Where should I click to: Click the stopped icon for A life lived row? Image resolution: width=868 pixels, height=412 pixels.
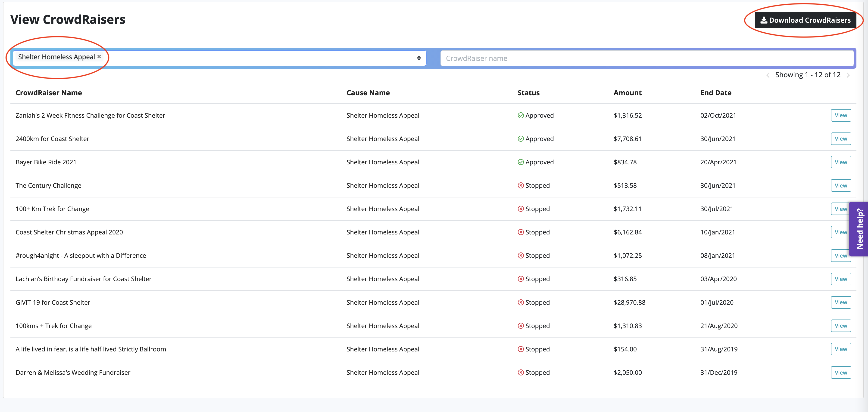pos(521,349)
